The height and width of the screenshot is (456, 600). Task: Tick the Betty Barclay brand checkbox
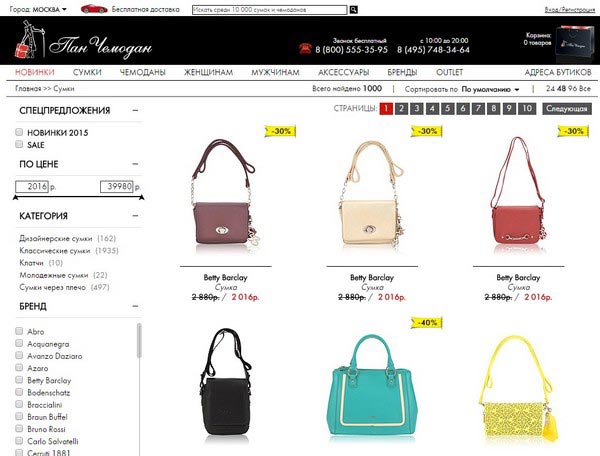(x=19, y=379)
